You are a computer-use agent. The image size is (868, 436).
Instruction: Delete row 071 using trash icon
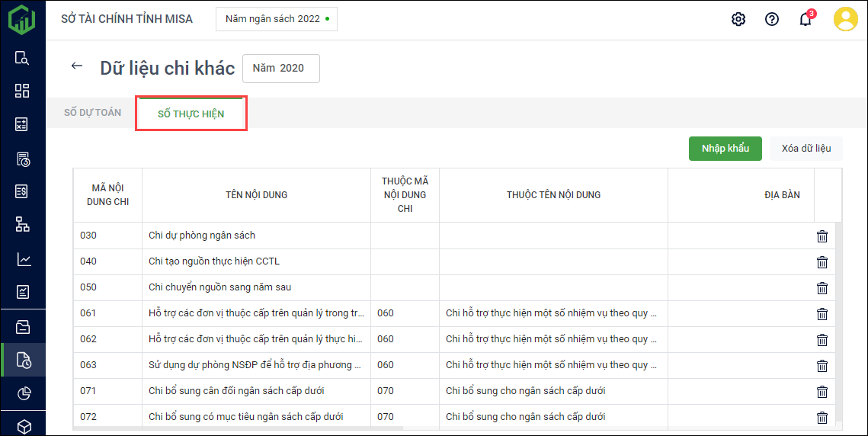point(822,392)
